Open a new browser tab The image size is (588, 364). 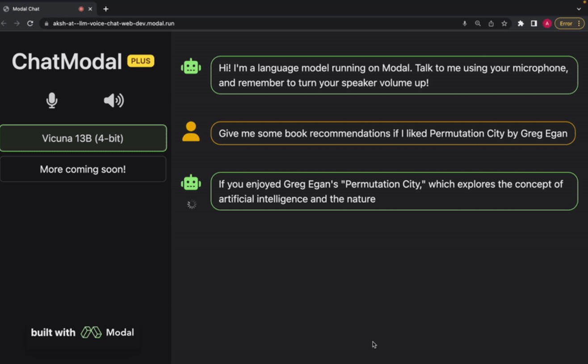105,8
